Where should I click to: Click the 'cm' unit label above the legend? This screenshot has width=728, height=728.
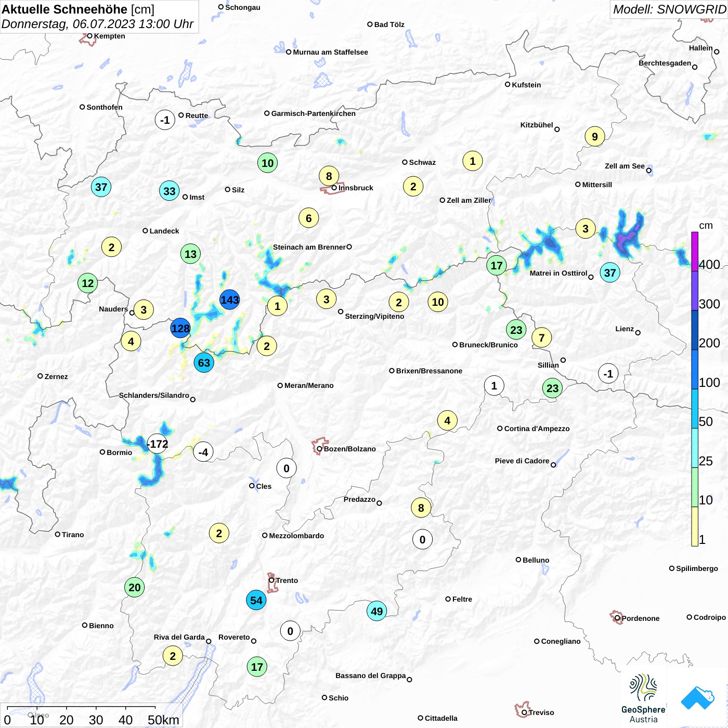coord(706,226)
